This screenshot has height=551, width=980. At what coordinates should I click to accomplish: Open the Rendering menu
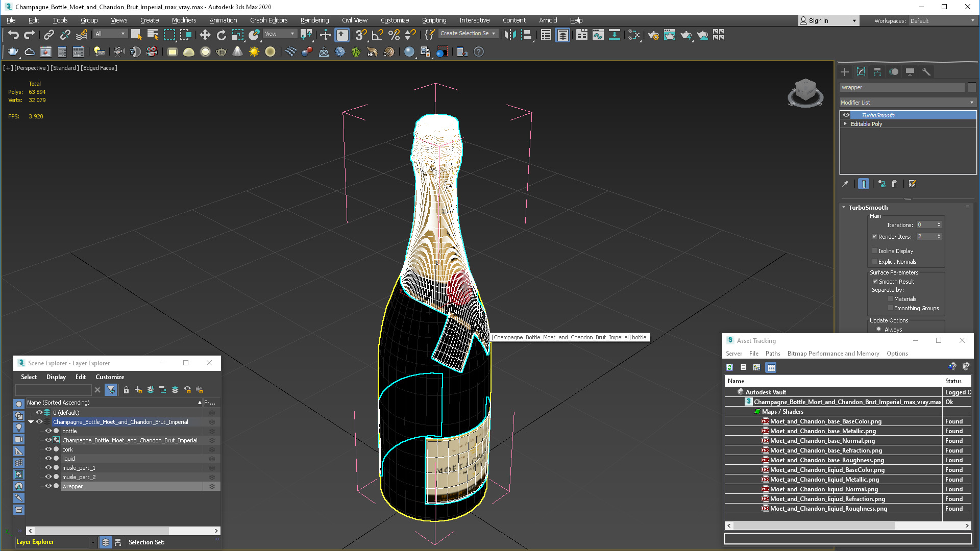[314, 20]
